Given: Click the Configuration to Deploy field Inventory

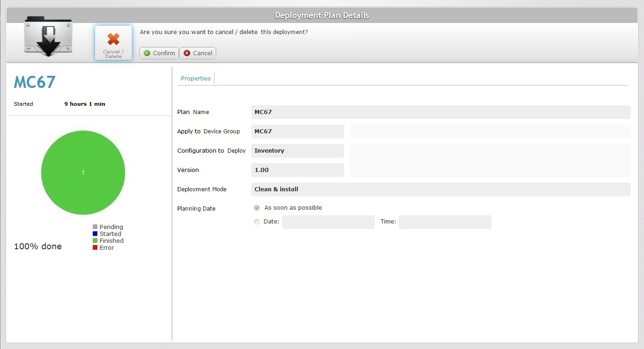Looking at the screenshot, I should point(298,151).
